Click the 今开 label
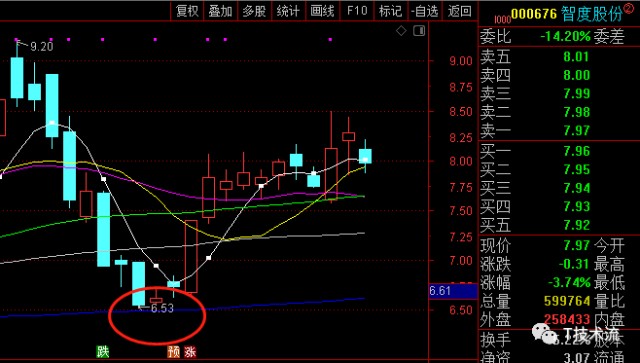Viewport: 640px width, 363px height. [x=609, y=245]
